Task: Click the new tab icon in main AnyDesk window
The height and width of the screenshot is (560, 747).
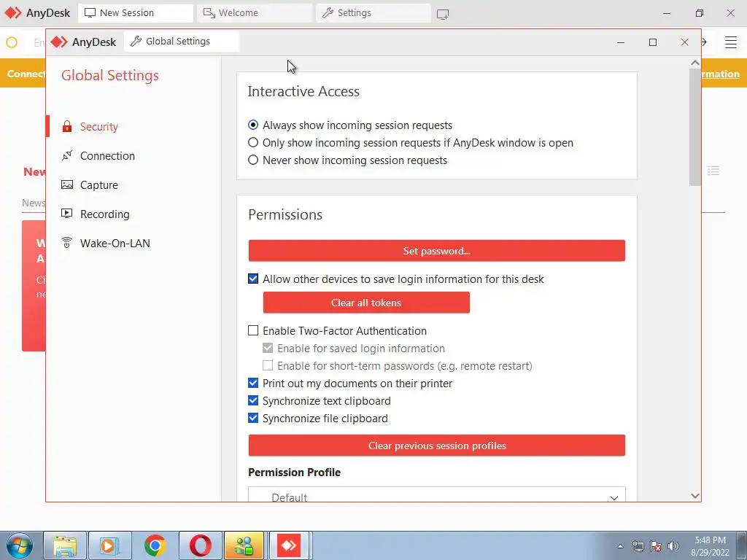Action: [443, 14]
